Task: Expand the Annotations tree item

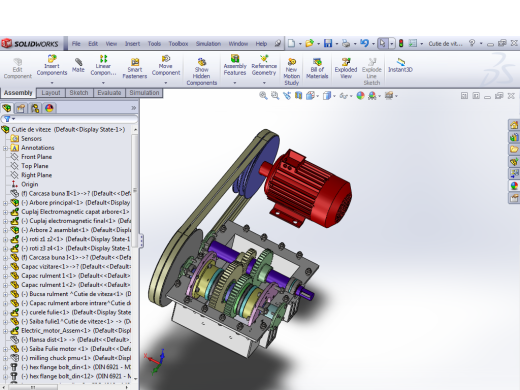Action: 5,148
